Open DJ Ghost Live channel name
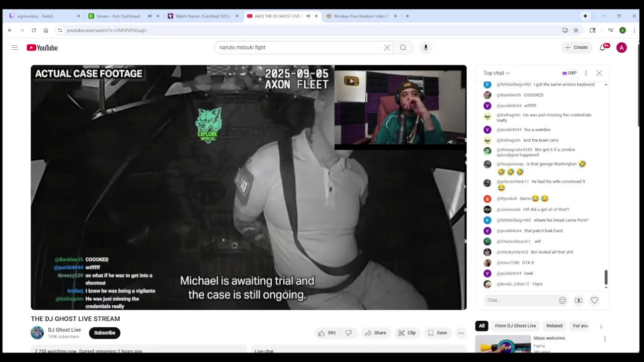 point(64,330)
